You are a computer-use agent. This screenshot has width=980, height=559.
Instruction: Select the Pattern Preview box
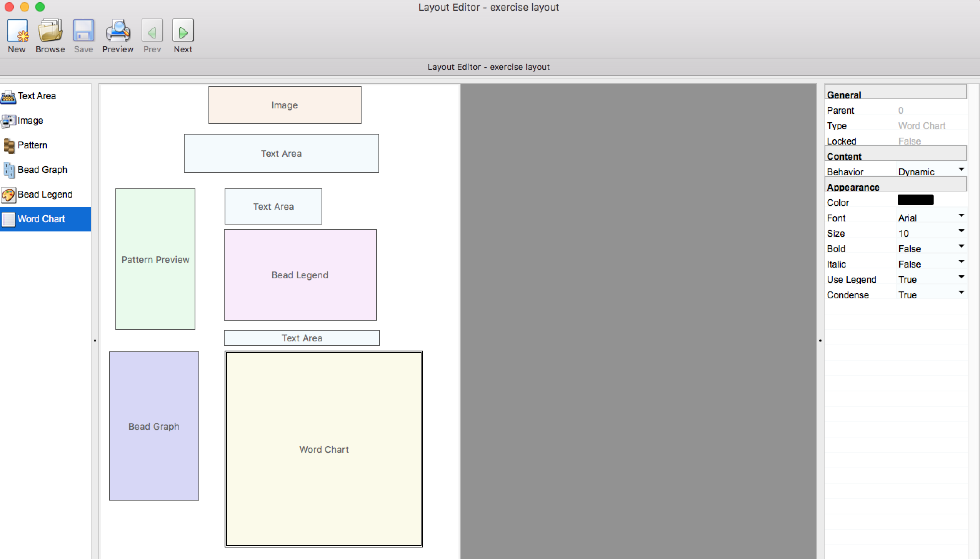pyautogui.click(x=155, y=259)
